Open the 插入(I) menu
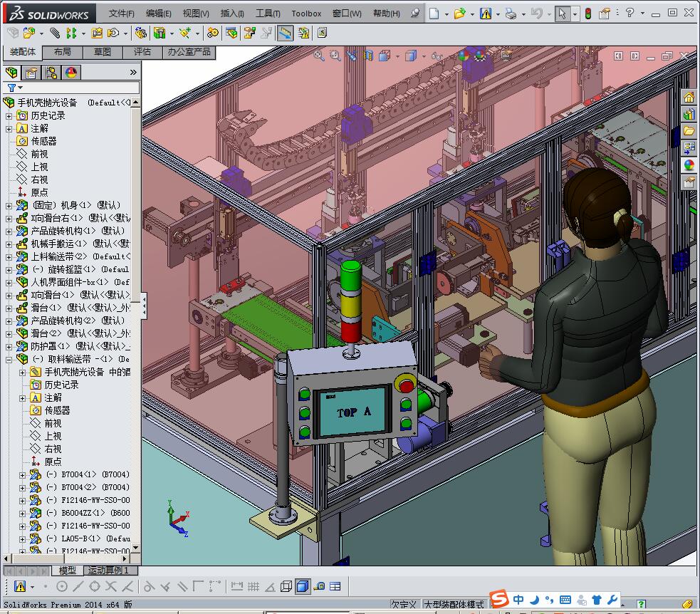Screen dimensions: 700x614 click(x=232, y=14)
